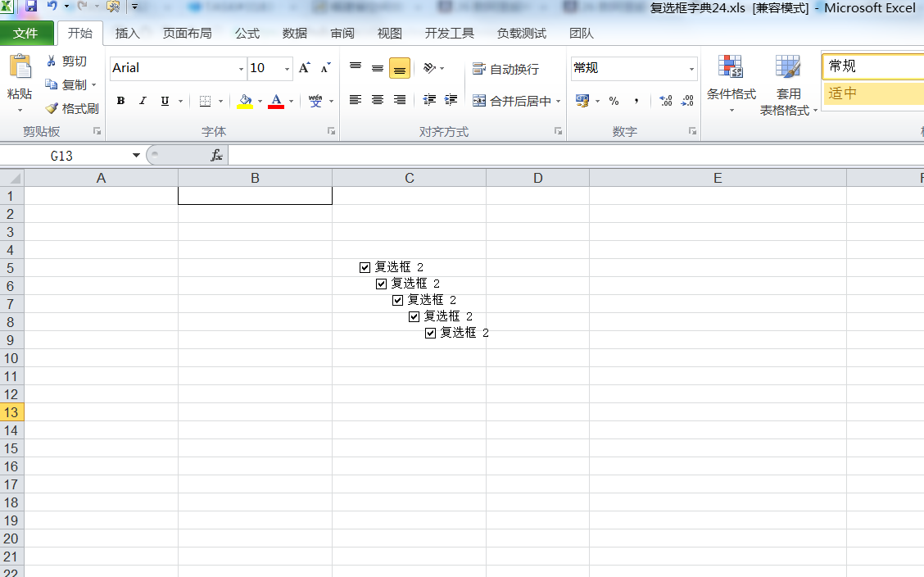Click the formula bar input field
The width and height of the screenshot is (924, 577).
coord(576,156)
